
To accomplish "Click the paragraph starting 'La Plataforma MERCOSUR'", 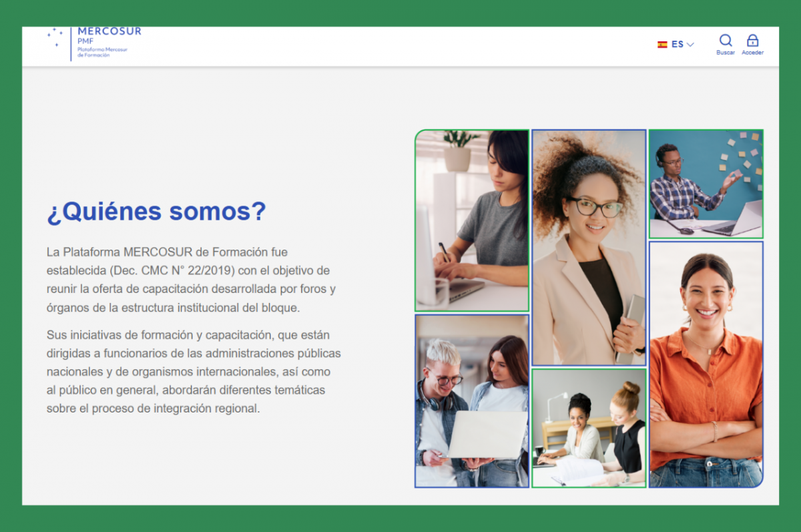I will (x=191, y=280).
